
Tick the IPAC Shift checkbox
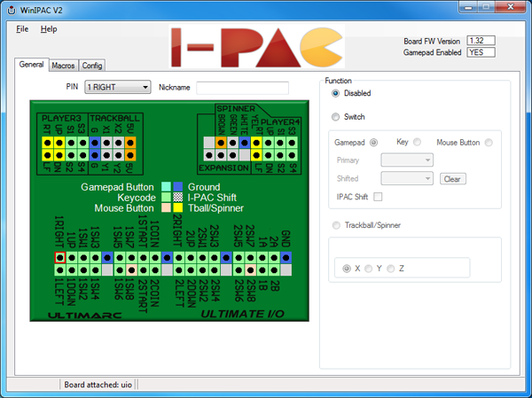(378, 197)
